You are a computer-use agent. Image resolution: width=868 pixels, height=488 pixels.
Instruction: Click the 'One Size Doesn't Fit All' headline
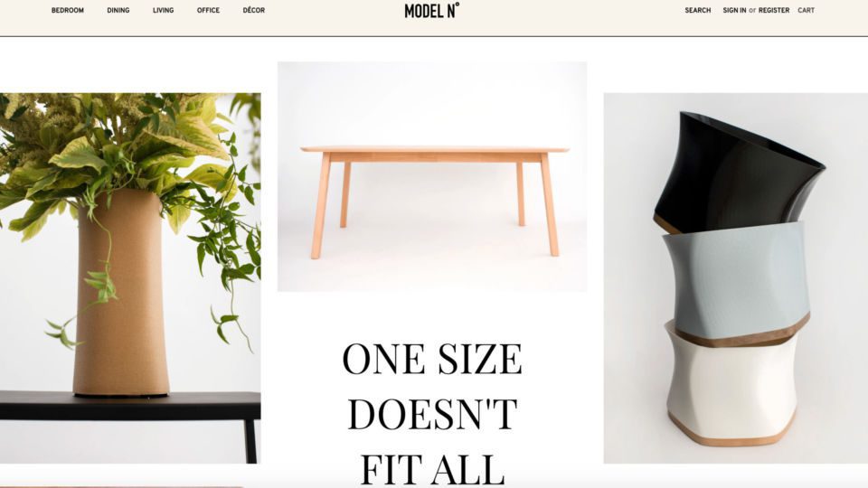point(432,413)
